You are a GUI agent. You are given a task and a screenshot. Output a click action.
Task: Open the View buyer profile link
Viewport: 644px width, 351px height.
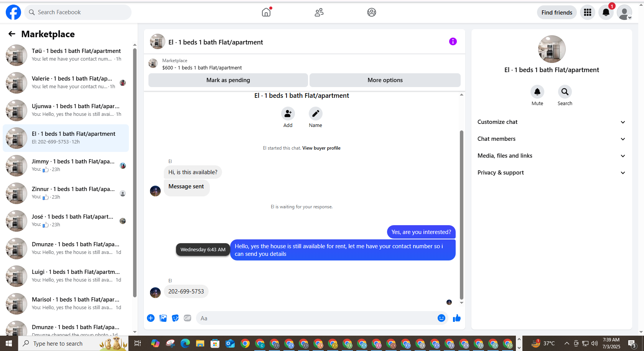321,148
